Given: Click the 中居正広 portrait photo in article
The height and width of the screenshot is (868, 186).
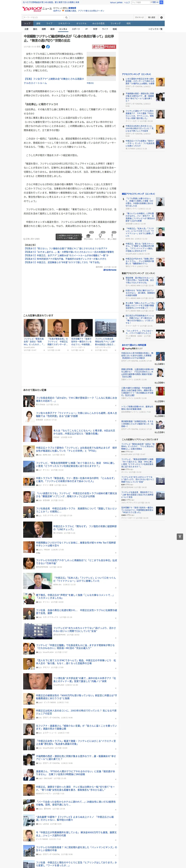Looking at the screenshot, I should (x=101, y=66).
